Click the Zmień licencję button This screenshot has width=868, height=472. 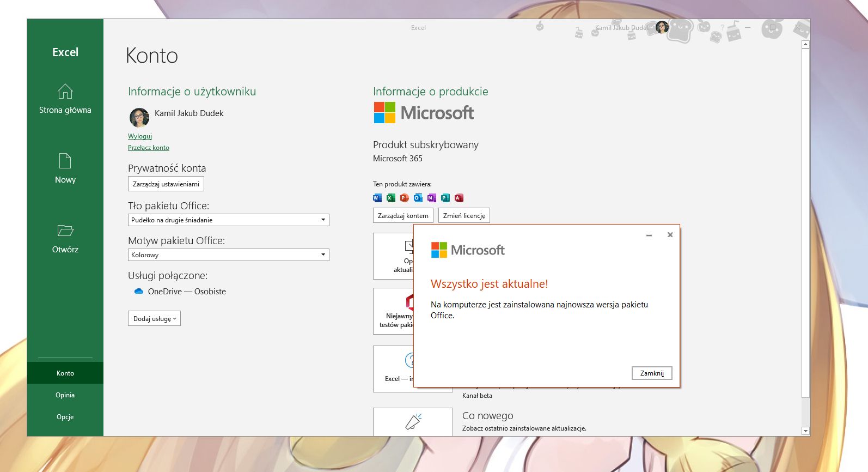(464, 216)
